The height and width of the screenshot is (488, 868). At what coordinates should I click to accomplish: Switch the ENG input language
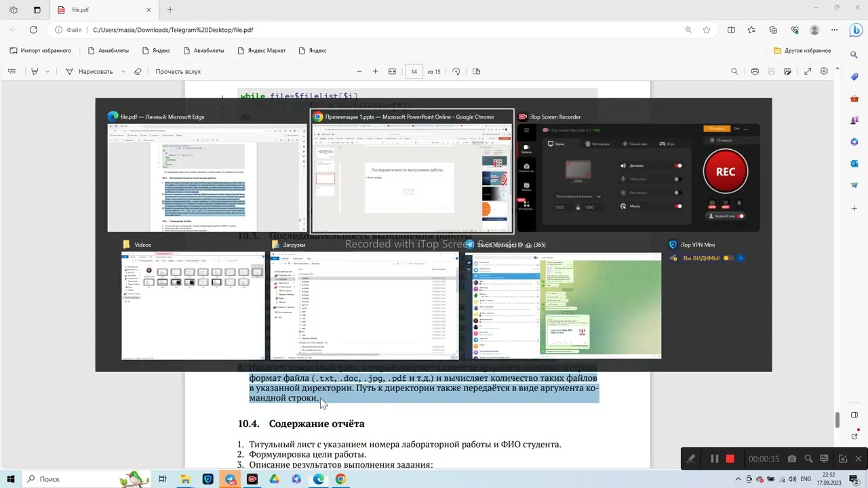click(806, 479)
